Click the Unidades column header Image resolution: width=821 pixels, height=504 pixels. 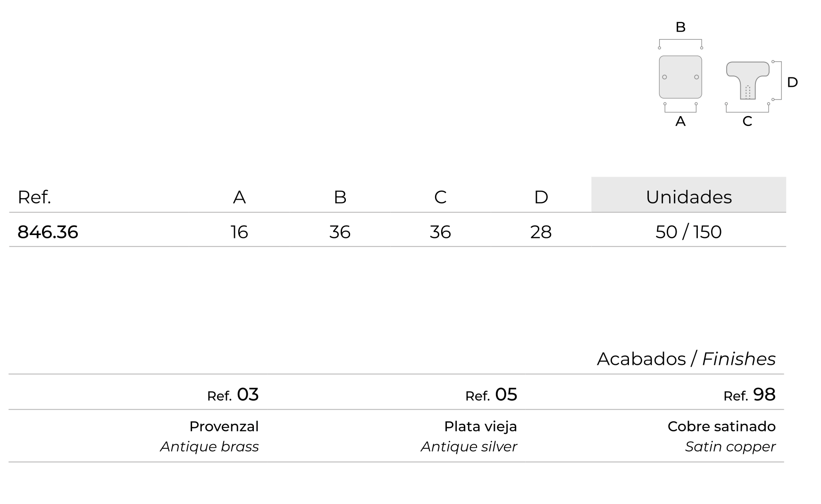point(688,197)
